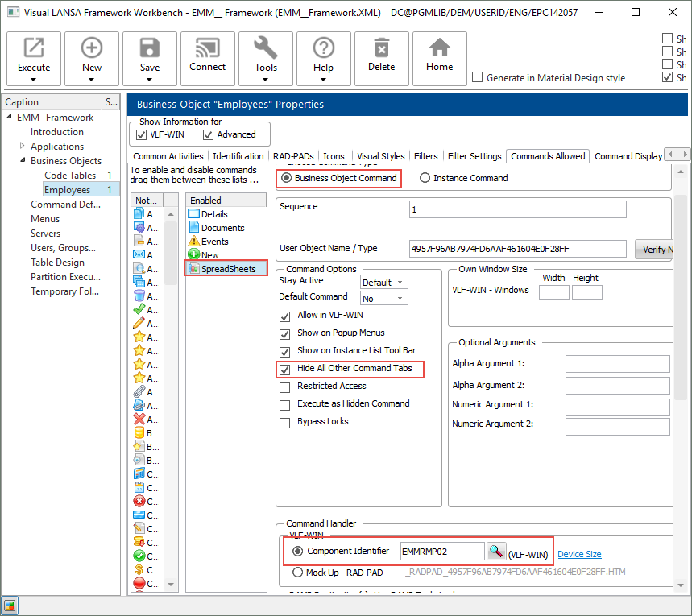
Task: Click the Delete trash icon
Action: pos(382,48)
